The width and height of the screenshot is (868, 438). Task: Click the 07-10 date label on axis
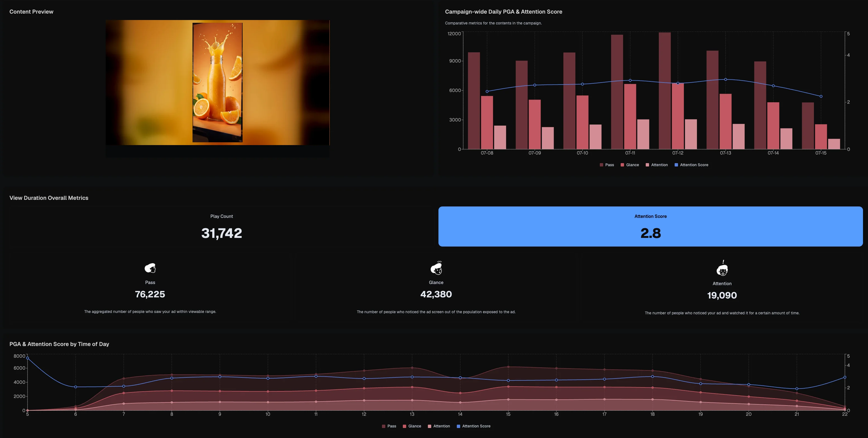[x=582, y=153]
